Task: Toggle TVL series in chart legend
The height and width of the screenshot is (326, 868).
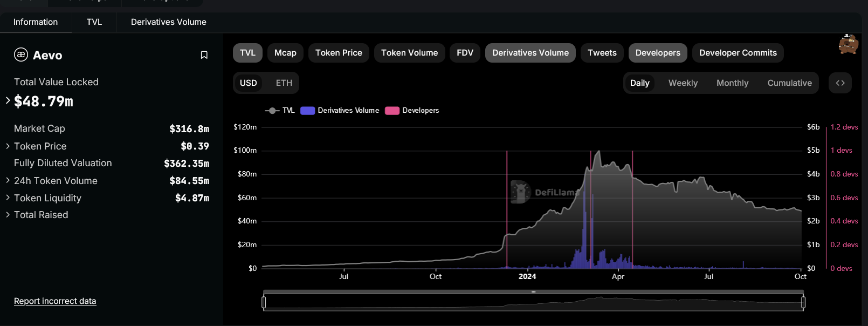Action: click(x=280, y=111)
